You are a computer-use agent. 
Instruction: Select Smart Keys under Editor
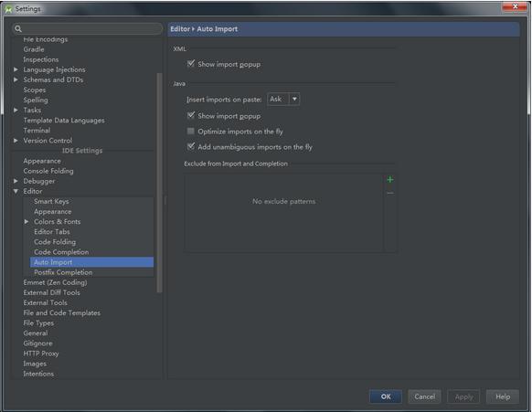pyautogui.click(x=51, y=201)
